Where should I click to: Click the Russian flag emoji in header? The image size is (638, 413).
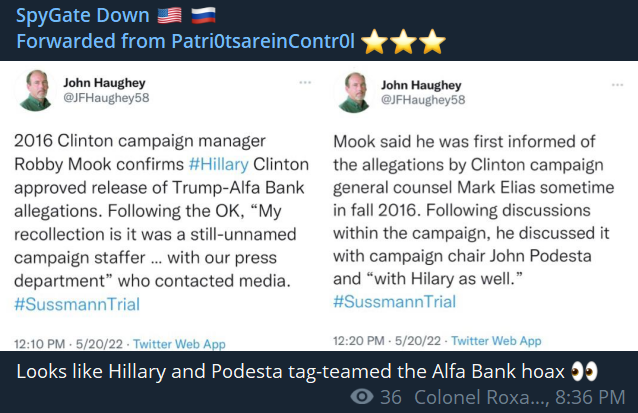pos(203,16)
